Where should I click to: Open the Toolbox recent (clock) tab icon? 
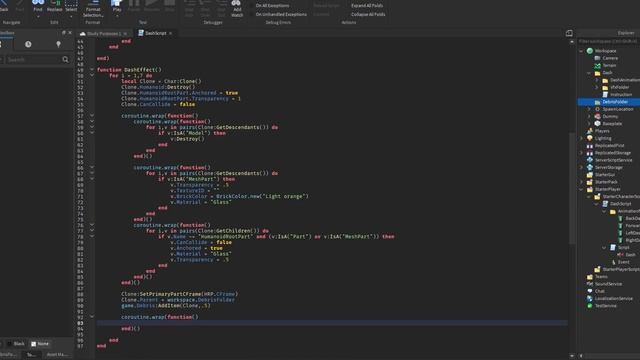(x=28, y=44)
